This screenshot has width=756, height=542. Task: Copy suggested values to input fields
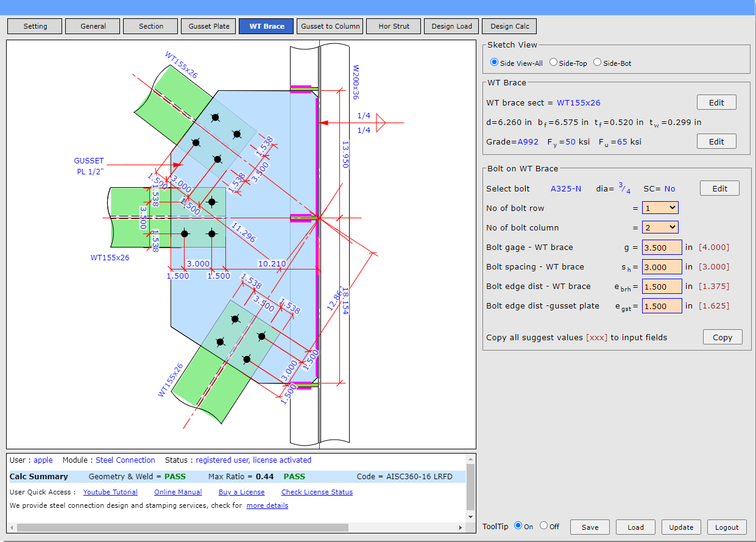722,337
